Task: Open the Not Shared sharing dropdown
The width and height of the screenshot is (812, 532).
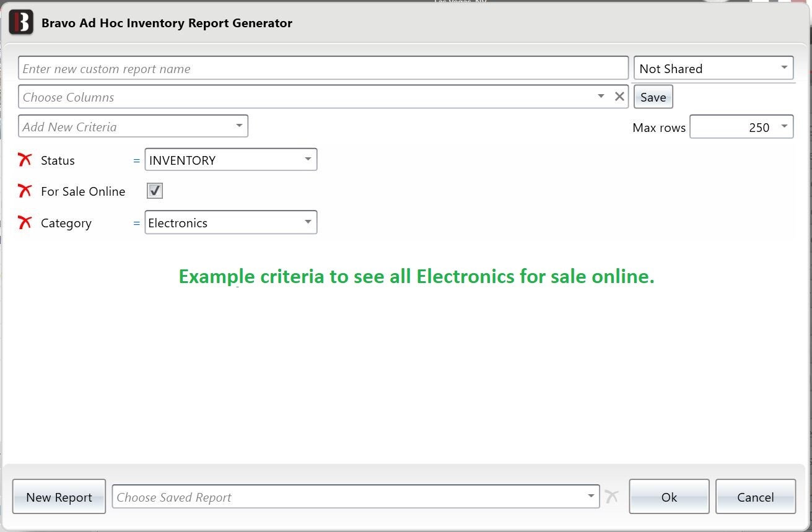Action: [714, 68]
